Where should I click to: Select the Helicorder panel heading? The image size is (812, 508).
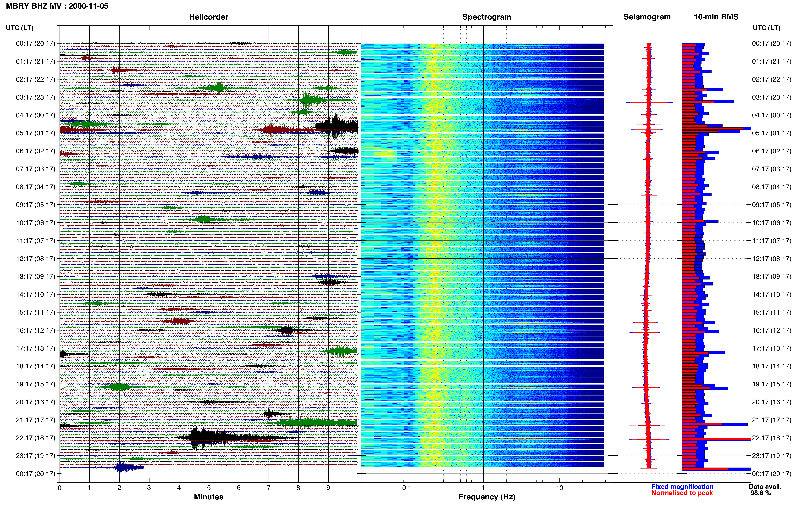[x=208, y=17]
